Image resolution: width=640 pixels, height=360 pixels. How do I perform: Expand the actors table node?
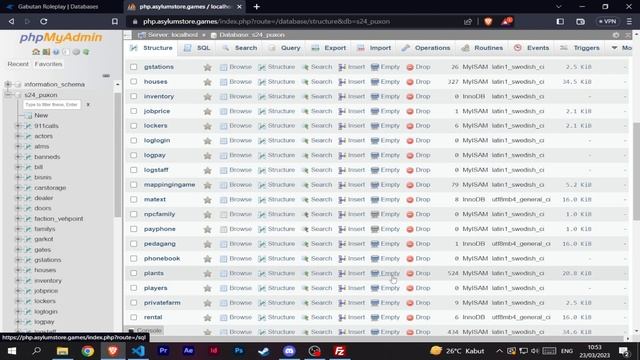18,136
